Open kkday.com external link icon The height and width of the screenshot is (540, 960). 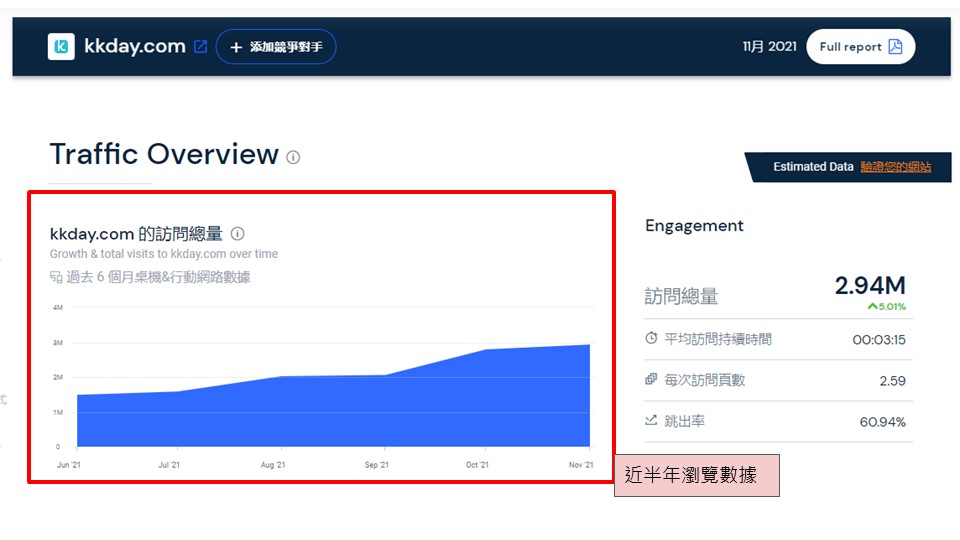pos(201,47)
